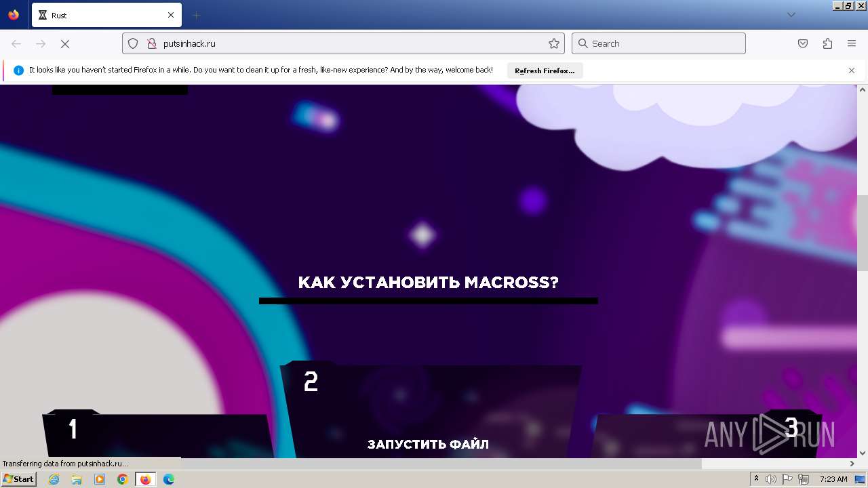The image size is (868, 488).
Task: Open Windows Explorer folder from taskbar
Action: [77, 479]
